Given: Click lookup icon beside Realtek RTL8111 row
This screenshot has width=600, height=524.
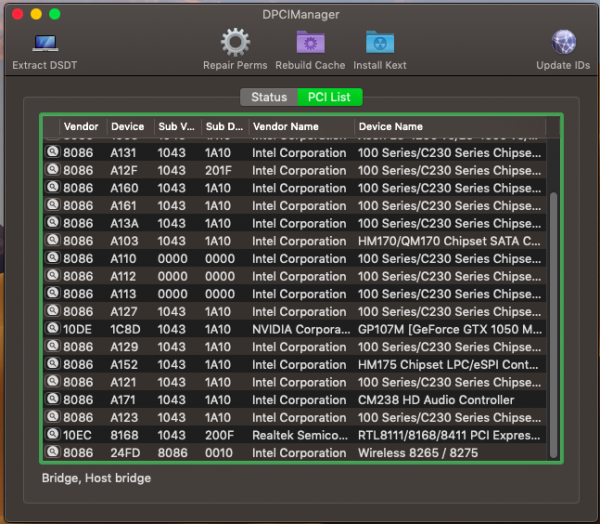Looking at the screenshot, I should 52,435.
